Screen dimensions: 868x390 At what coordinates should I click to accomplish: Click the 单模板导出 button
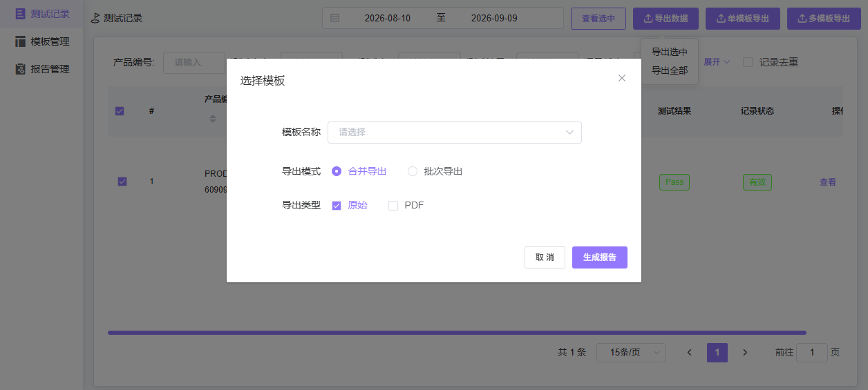click(x=743, y=19)
